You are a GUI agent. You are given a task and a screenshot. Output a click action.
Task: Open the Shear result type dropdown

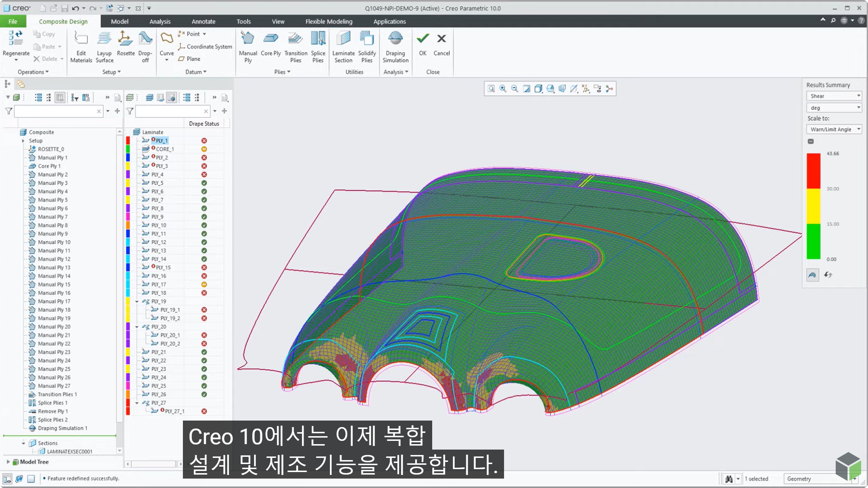coord(834,96)
